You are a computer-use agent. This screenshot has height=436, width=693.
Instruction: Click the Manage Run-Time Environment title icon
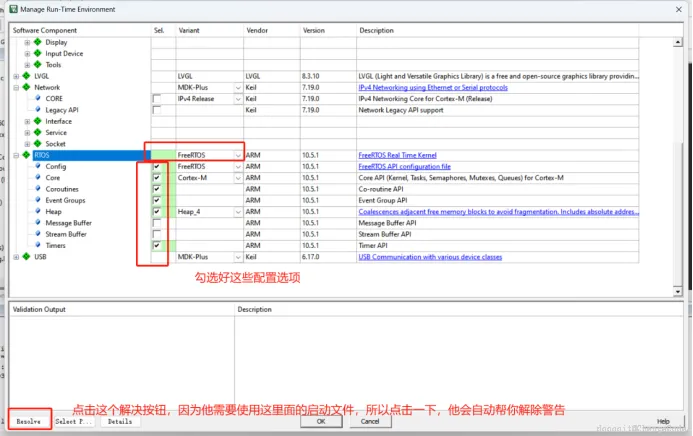pos(14,9)
